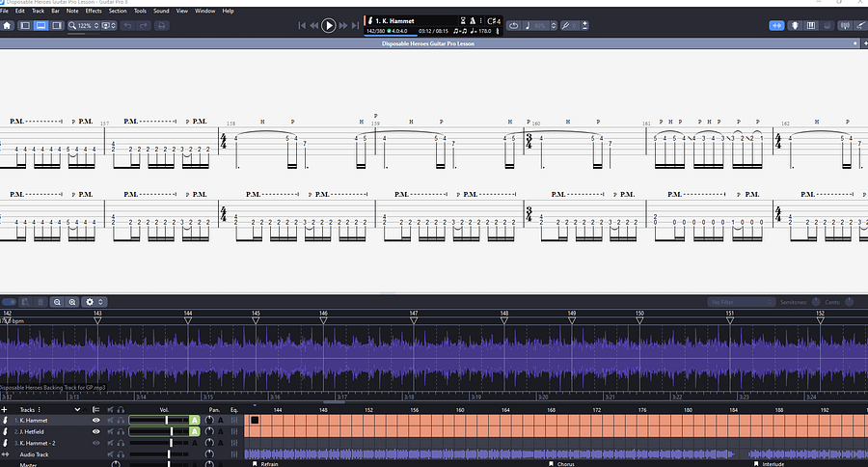Toggle the multitrack view icon in track header

click(x=95, y=409)
